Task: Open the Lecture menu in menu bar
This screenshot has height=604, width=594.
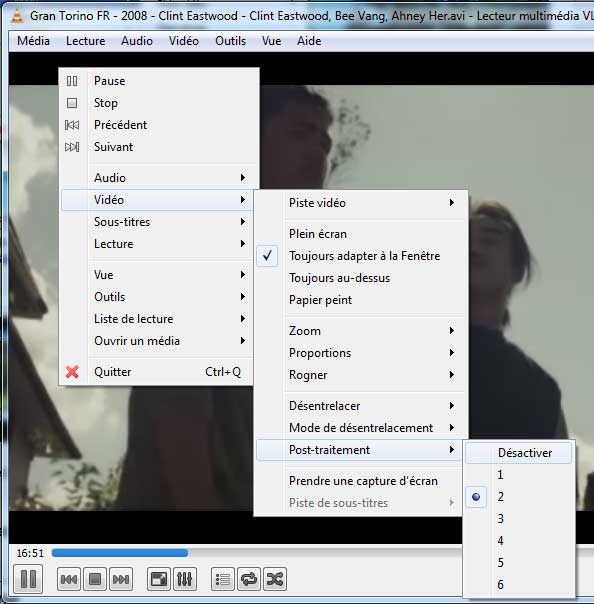Action: pos(86,41)
